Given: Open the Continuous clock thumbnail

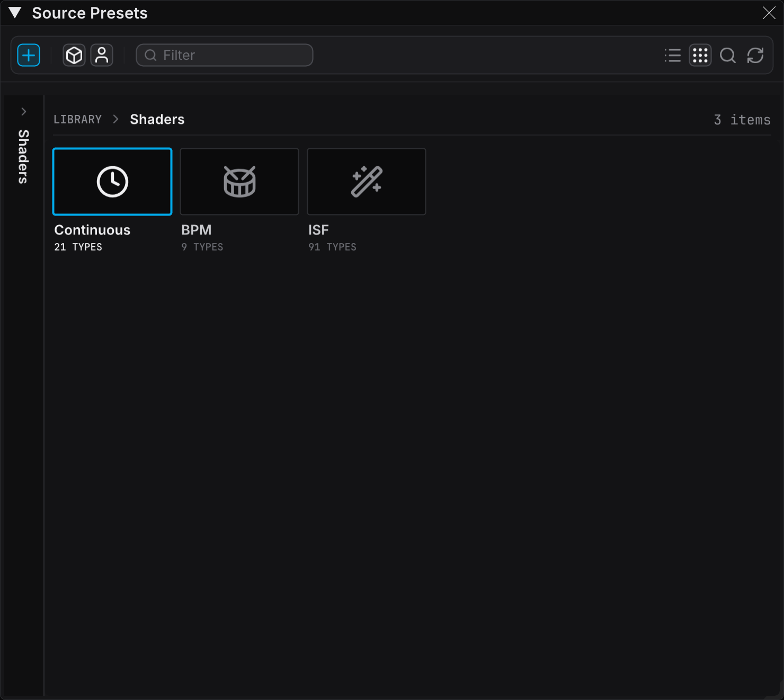Looking at the screenshot, I should (112, 182).
